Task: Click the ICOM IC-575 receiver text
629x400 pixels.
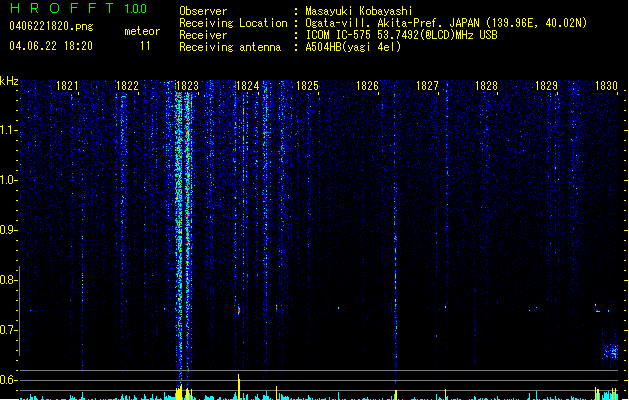Action: (x=401, y=35)
